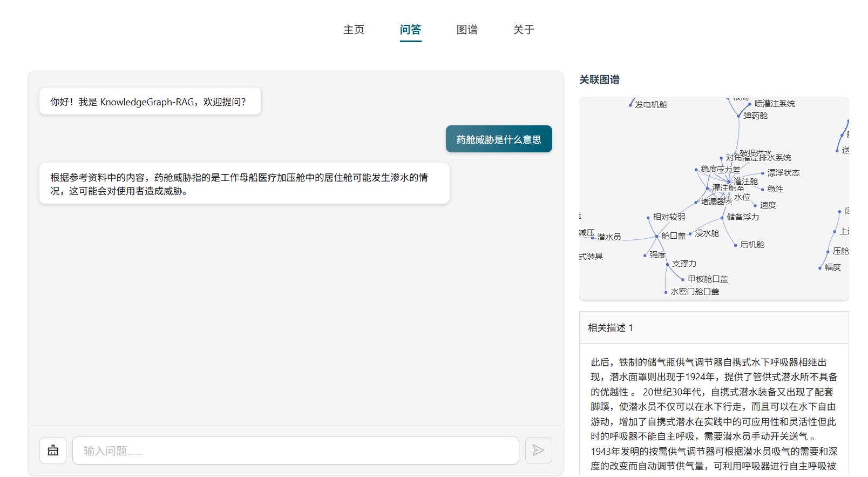The width and height of the screenshot is (868, 477).
Task: Select the 稳性 graph node
Action: (x=763, y=189)
